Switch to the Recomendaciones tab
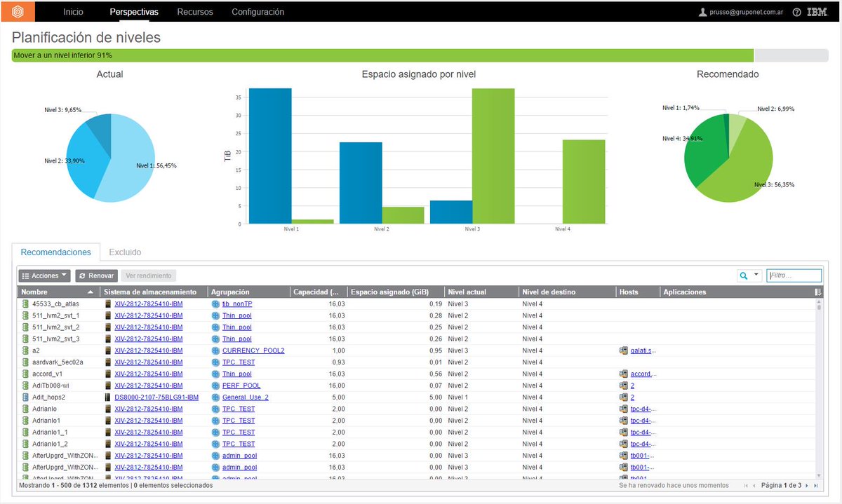This screenshot has height=504, width=842. pyautogui.click(x=56, y=252)
